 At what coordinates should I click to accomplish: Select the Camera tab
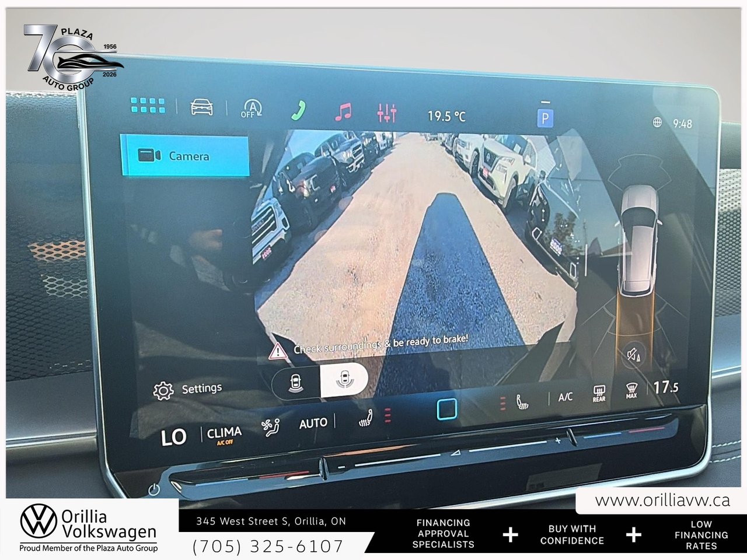[185, 155]
